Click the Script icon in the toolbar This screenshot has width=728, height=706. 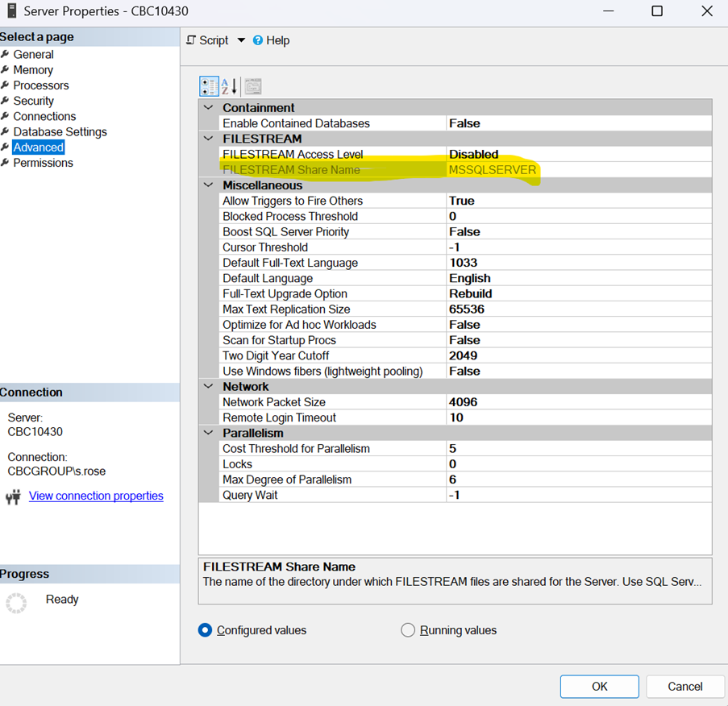[191, 40]
